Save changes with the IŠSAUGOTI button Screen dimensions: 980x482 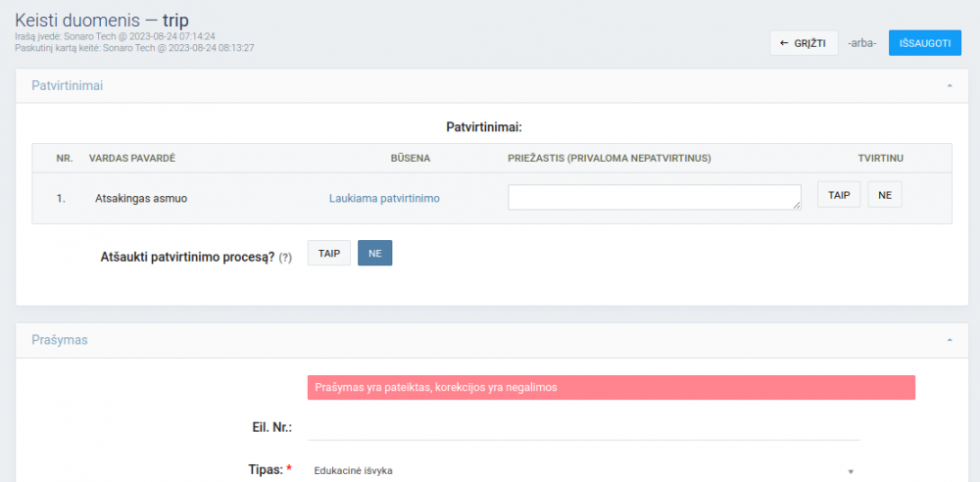point(924,43)
